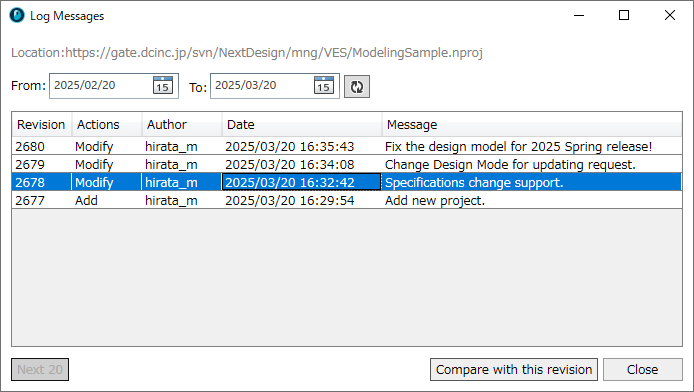Image resolution: width=694 pixels, height=392 pixels.
Task: Click the Message column header
Action: pyautogui.click(x=532, y=125)
